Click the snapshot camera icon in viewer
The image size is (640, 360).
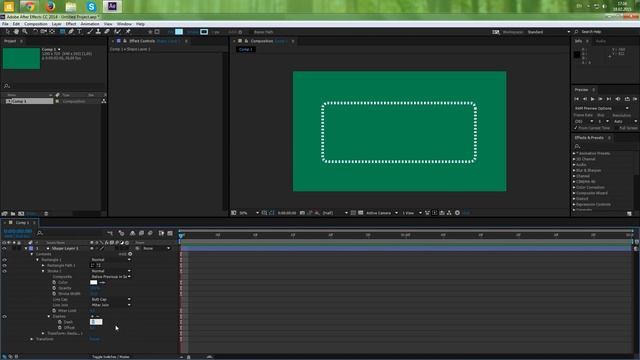pos(302,213)
